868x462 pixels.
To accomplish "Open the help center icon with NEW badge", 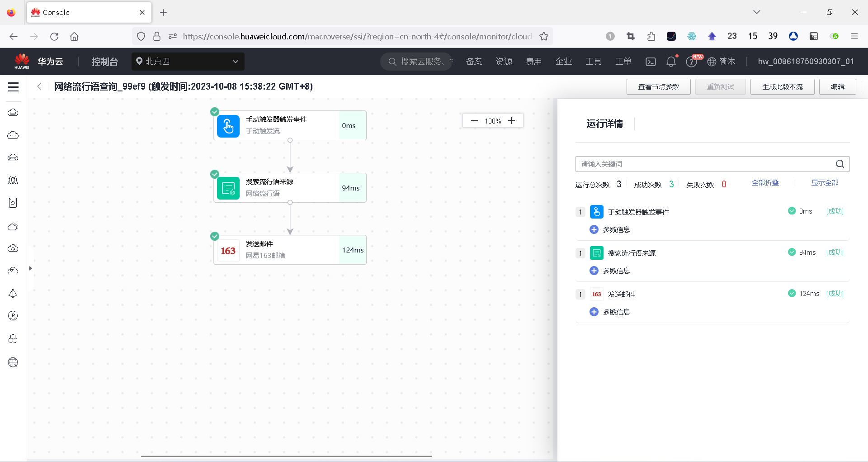I will pos(692,61).
